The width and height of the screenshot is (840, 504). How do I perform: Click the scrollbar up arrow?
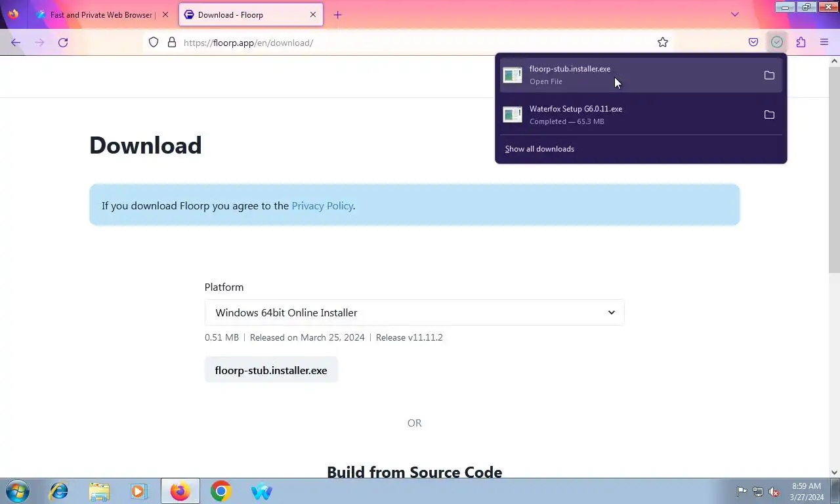(834, 61)
